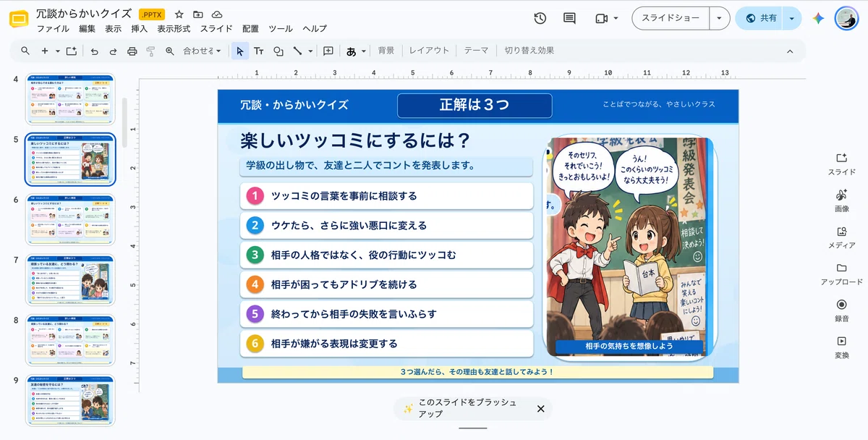This screenshot has height=440, width=868.
Task: Click the document title 冗談からかいクイズ
Action: (84, 14)
